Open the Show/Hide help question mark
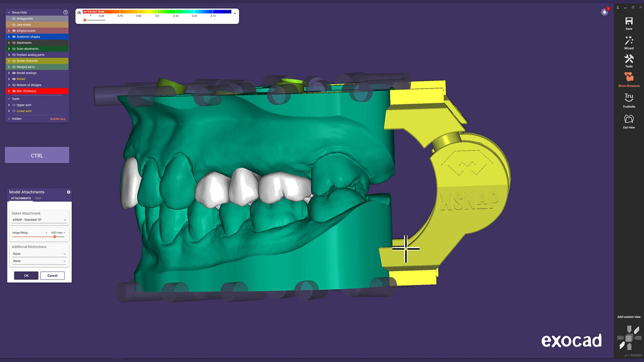 pyautogui.click(x=66, y=12)
